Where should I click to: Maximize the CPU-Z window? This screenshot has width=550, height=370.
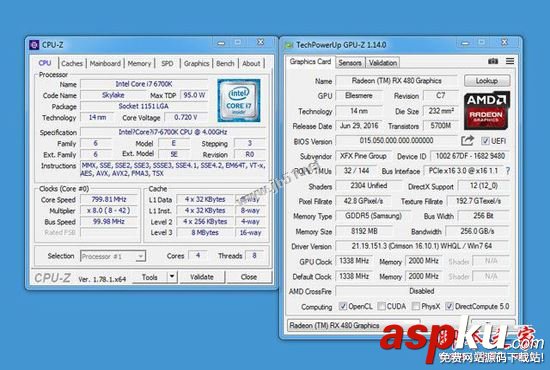(x=238, y=42)
